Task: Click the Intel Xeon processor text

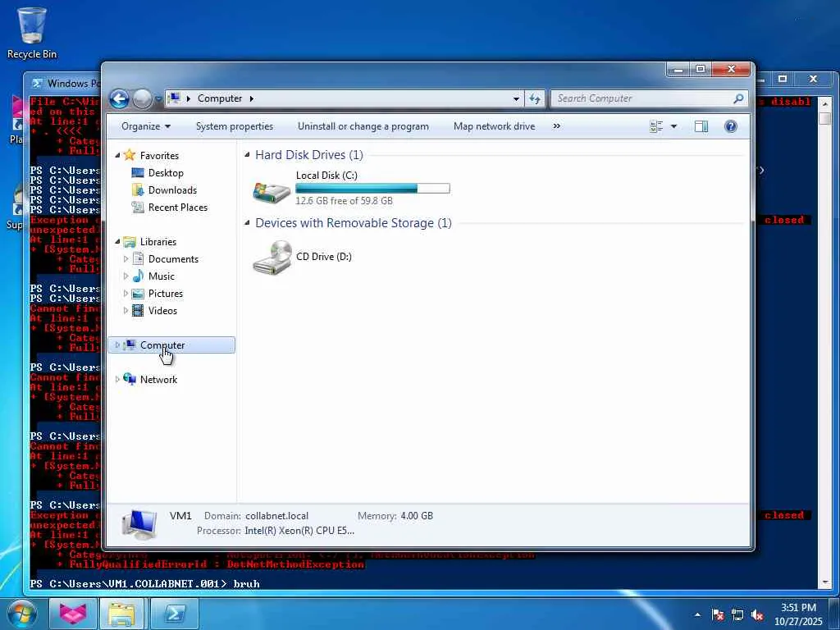Action: (x=299, y=531)
